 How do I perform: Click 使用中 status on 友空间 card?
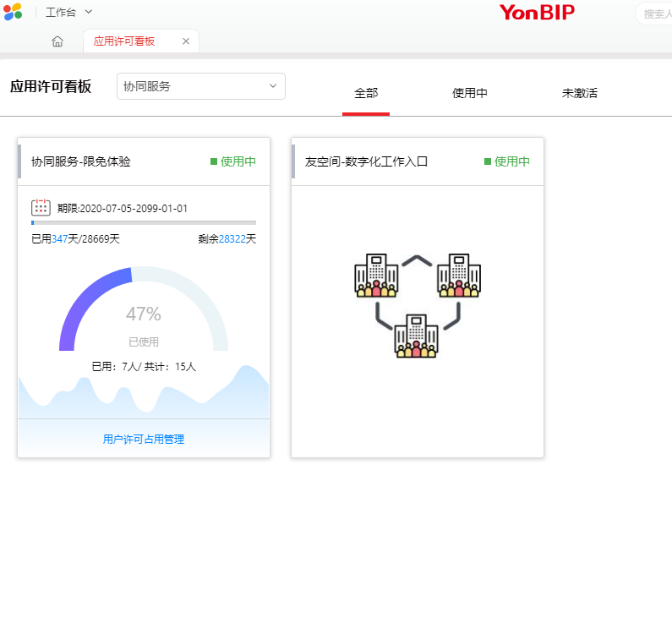tap(507, 161)
